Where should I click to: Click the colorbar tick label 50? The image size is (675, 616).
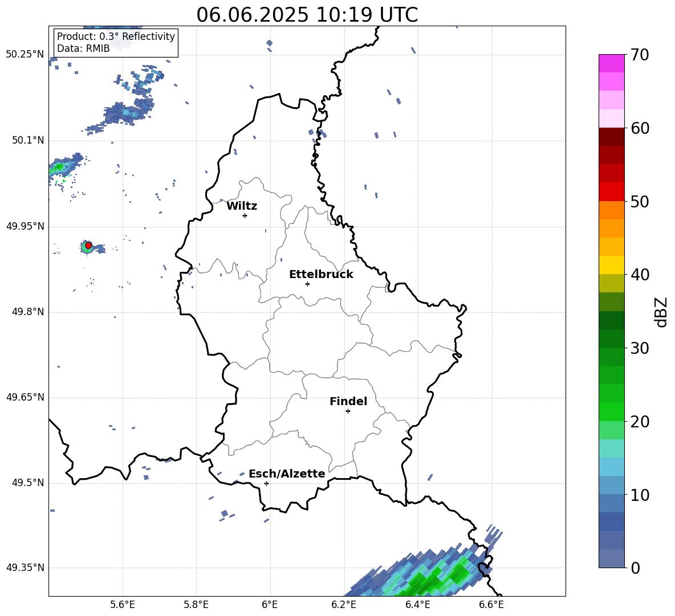coord(640,201)
